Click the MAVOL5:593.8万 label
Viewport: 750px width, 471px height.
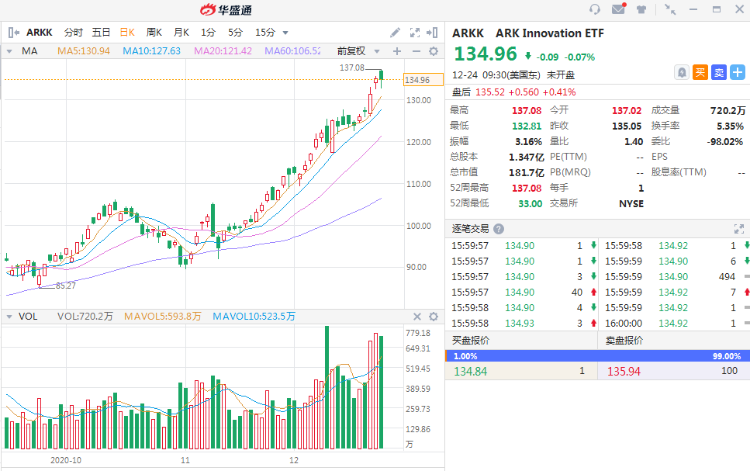(x=163, y=317)
